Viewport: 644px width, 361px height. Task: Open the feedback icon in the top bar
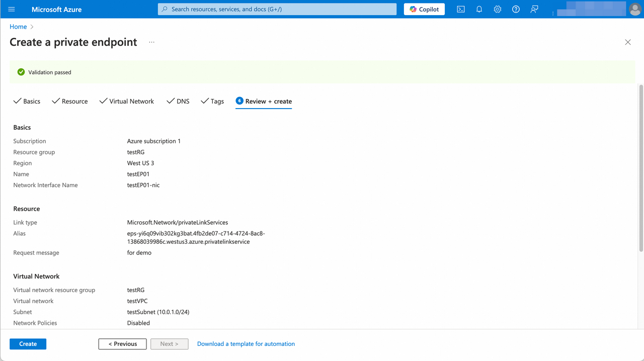coord(534,9)
